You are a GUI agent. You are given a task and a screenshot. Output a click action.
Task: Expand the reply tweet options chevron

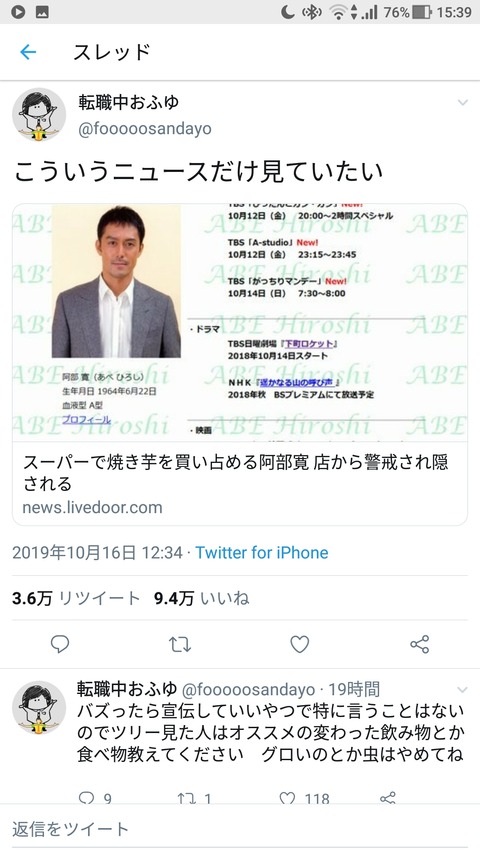pyautogui.click(x=462, y=690)
